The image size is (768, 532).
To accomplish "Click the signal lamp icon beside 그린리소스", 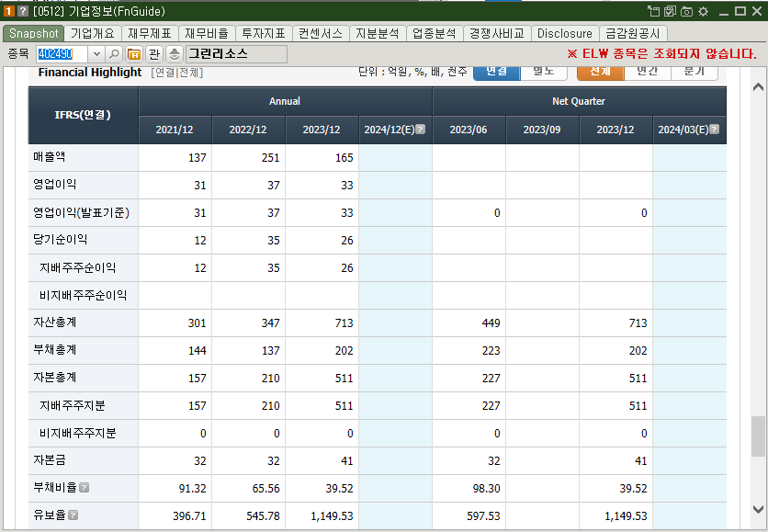I will click(x=175, y=54).
